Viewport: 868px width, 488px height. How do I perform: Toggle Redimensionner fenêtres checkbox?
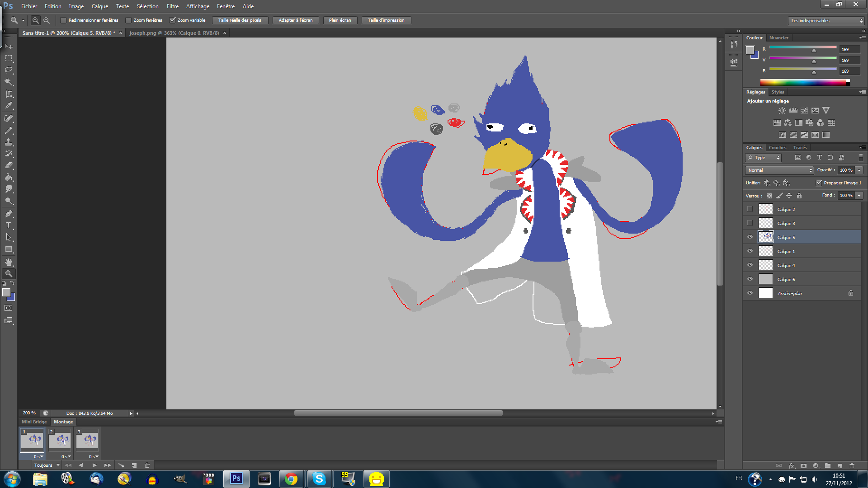coord(63,20)
